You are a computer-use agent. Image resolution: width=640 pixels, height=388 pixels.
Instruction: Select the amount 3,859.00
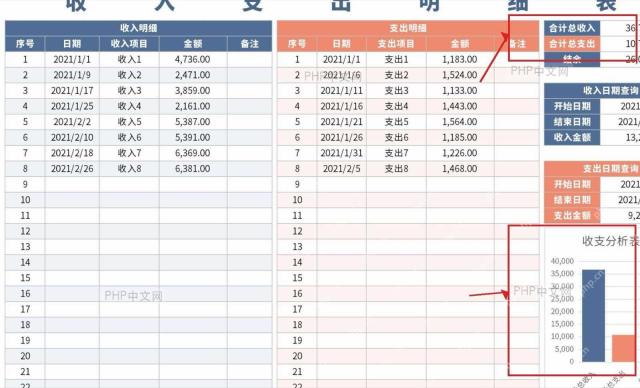(x=193, y=91)
